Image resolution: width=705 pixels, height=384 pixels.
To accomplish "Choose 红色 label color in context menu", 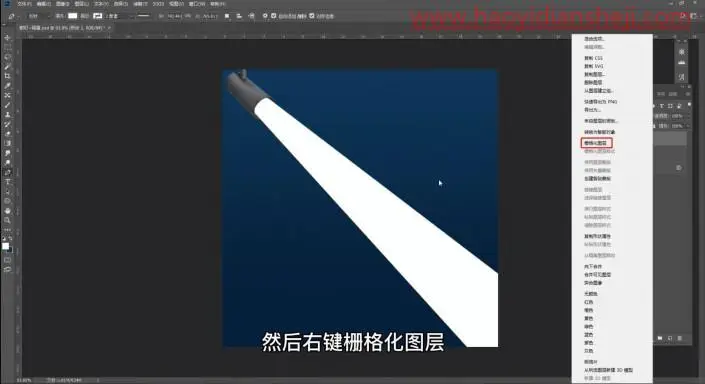I will click(x=589, y=302).
